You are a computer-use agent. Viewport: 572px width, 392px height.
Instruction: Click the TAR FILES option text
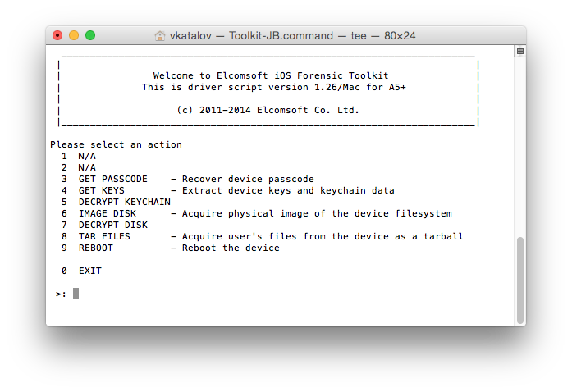click(x=104, y=236)
